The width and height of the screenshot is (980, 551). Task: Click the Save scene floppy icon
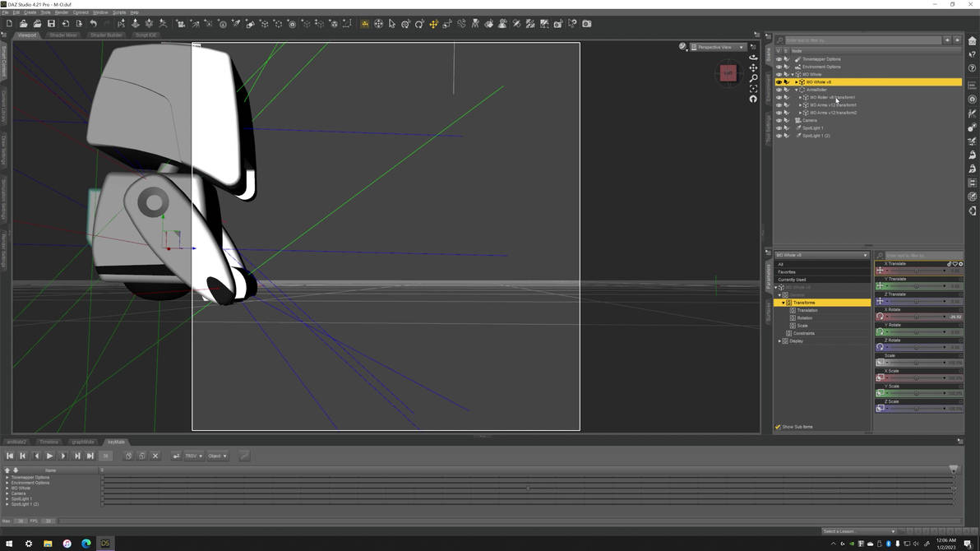(x=51, y=24)
